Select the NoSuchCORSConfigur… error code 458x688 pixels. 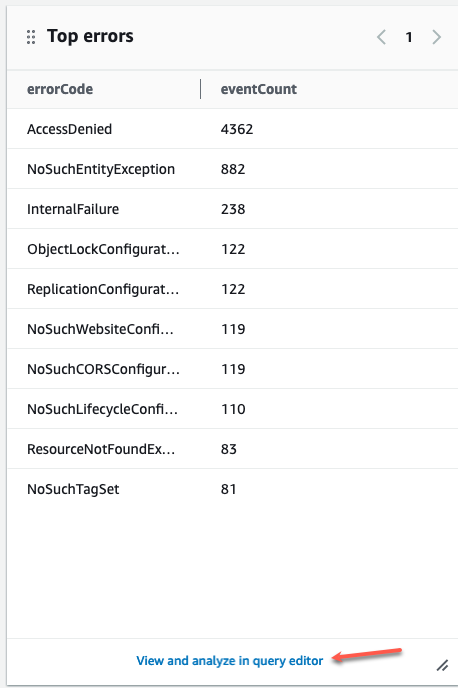pyautogui.click(x=103, y=369)
